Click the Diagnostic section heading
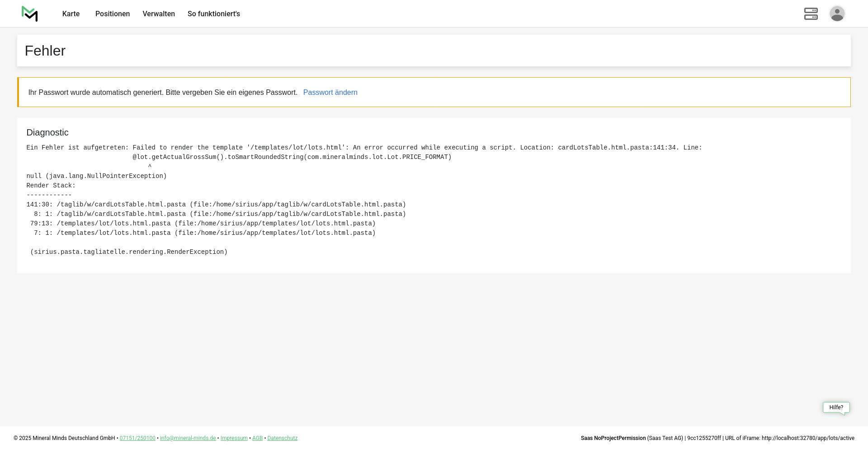Viewport: 868px width, 449px height. pos(47,133)
